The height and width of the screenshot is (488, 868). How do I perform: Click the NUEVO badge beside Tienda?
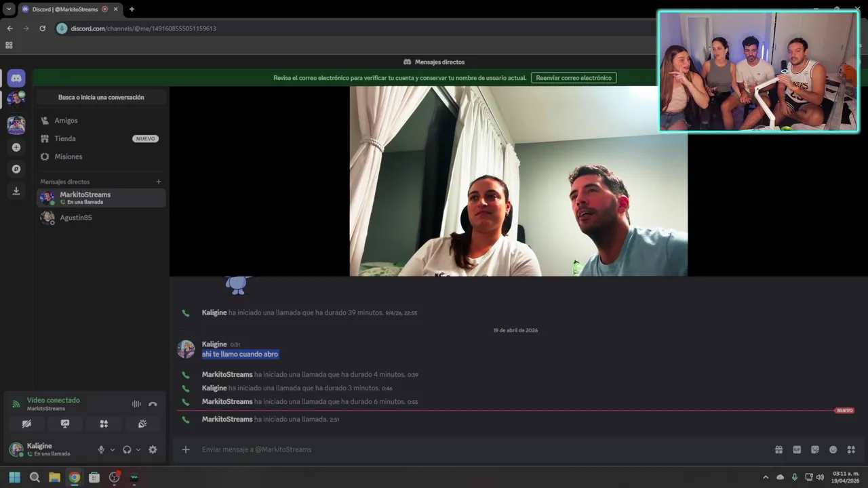[146, 139]
